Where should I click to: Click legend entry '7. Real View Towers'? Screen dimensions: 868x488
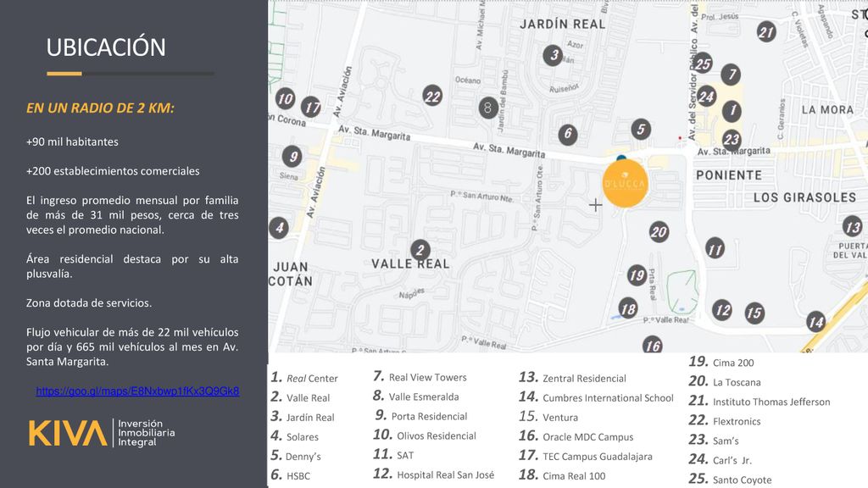pyautogui.click(x=420, y=377)
